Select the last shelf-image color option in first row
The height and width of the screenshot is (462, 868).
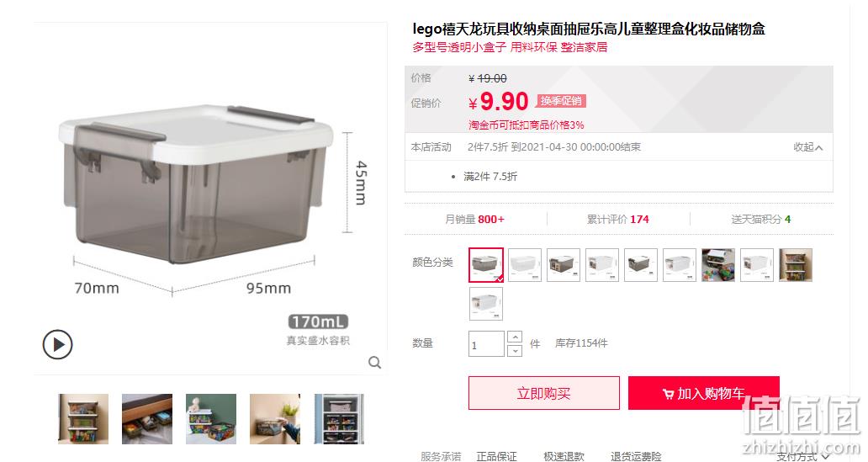796,265
